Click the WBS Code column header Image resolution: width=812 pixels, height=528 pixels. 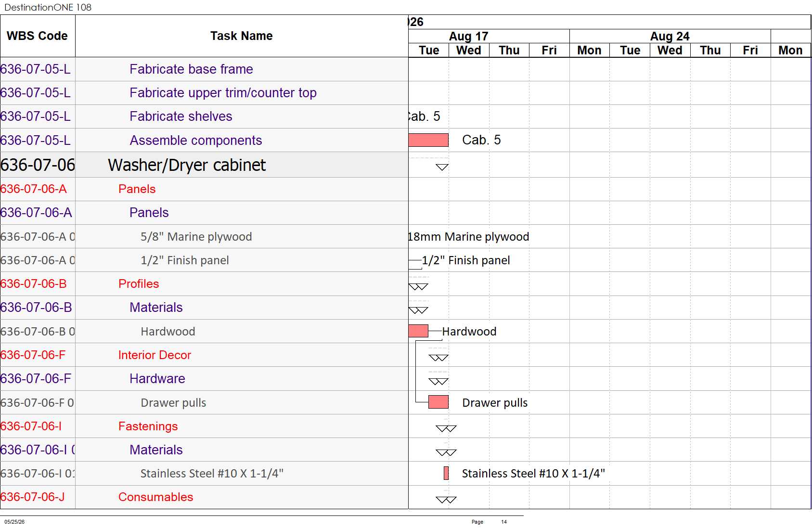(38, 36)
